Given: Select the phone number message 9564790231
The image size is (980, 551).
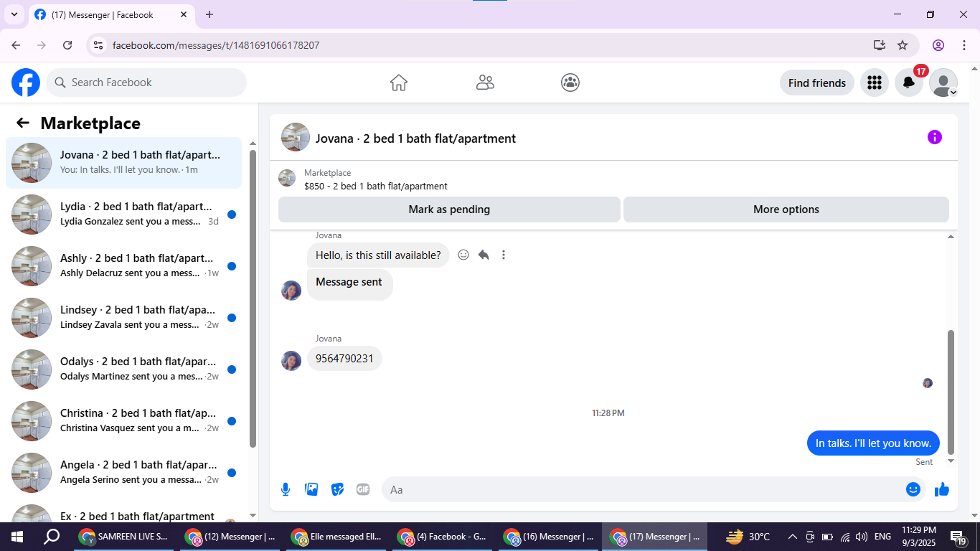Looking at the screenshot, I should [344, 359].
